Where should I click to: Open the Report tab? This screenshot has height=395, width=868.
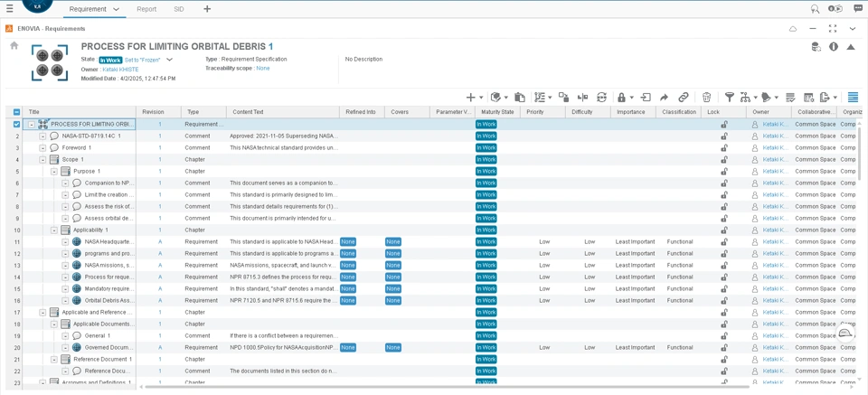[x=146, y=9]
